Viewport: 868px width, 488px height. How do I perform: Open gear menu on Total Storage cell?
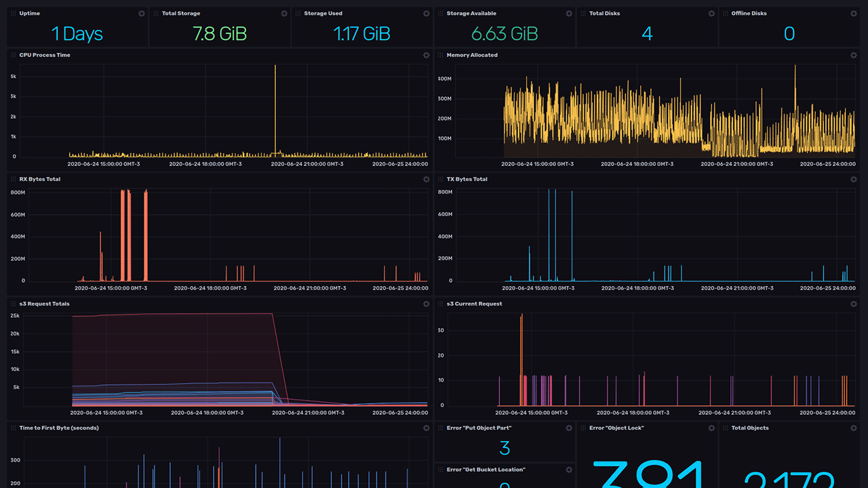(284, 14)
